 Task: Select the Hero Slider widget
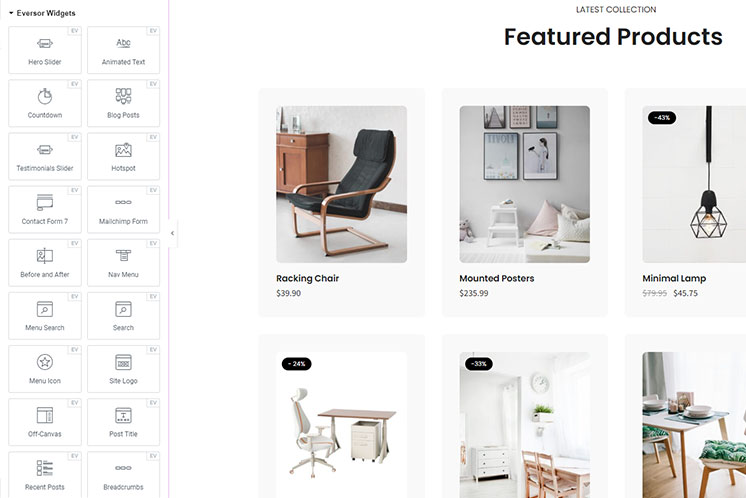45,50
